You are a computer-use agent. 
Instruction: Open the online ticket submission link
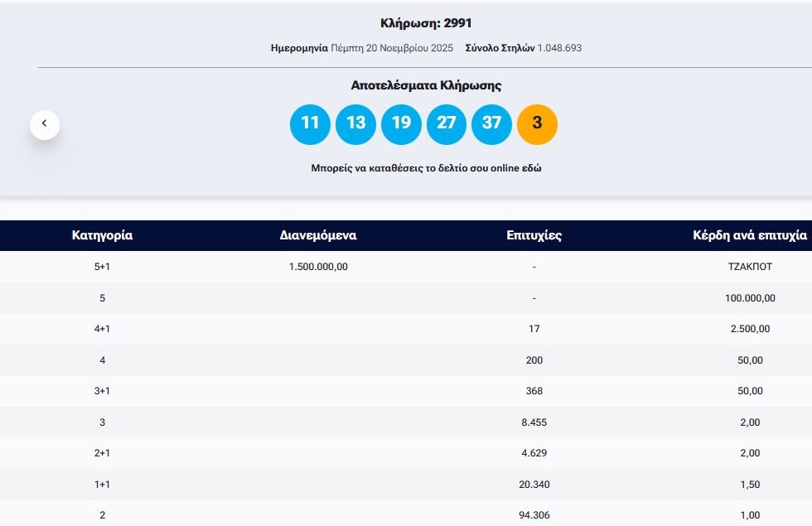(426, 168)
